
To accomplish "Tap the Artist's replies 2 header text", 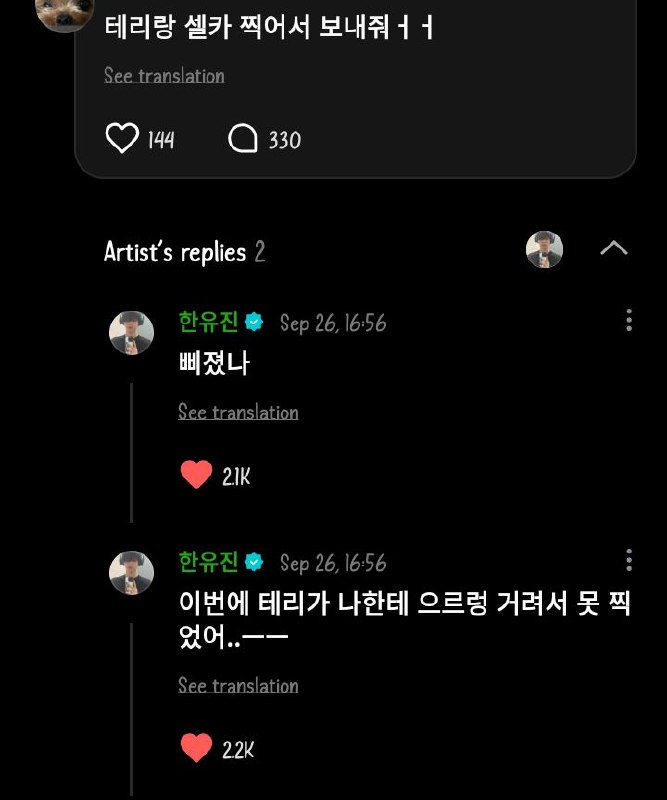I will (x=184, y=252).
